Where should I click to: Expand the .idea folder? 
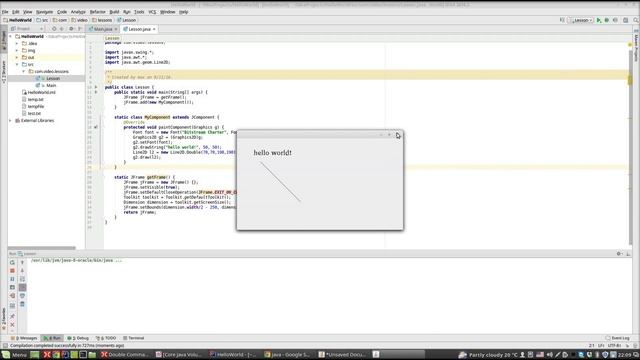(17, 43)
